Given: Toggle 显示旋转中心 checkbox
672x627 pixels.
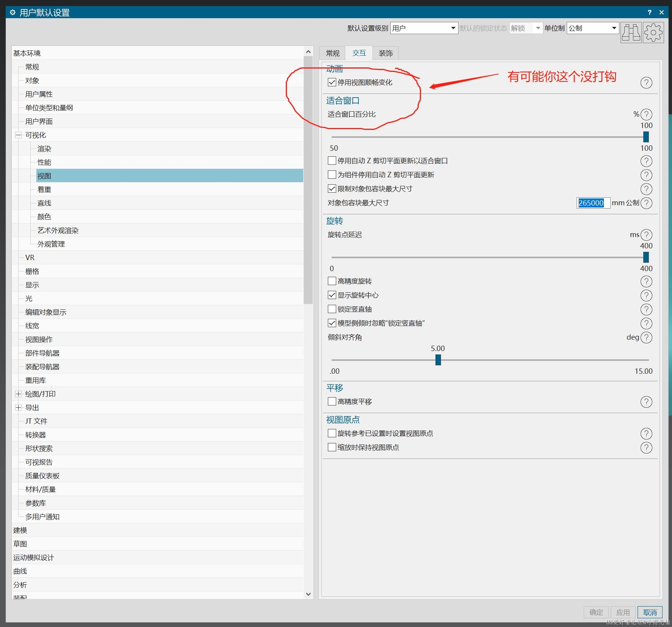Looking at the screenshot, I should [x=332, y=295].
